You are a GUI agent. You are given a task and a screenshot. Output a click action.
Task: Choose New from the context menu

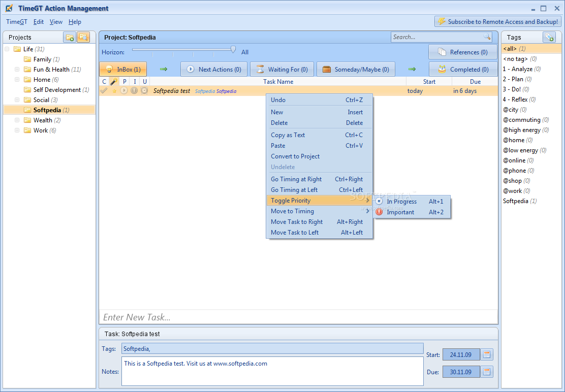(319, 112)
